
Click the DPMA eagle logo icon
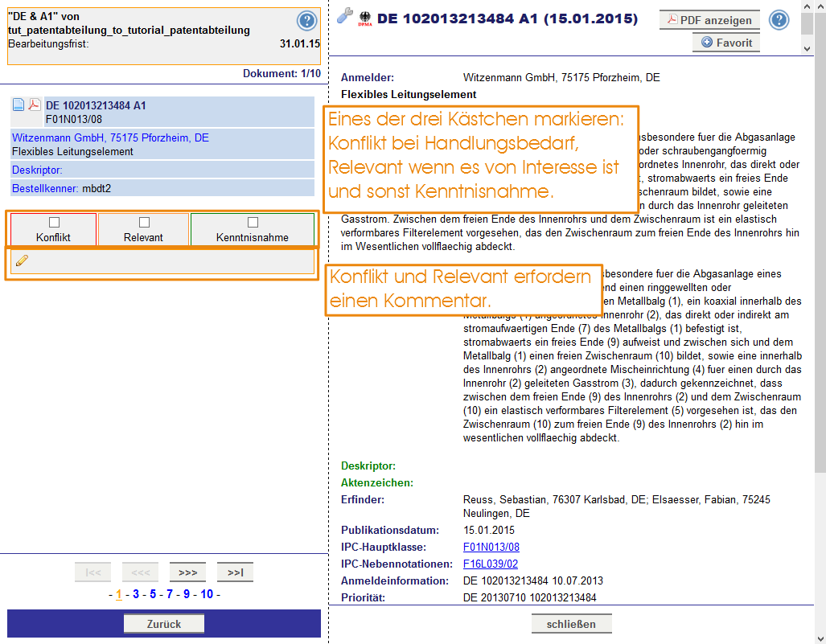point(364,19)
